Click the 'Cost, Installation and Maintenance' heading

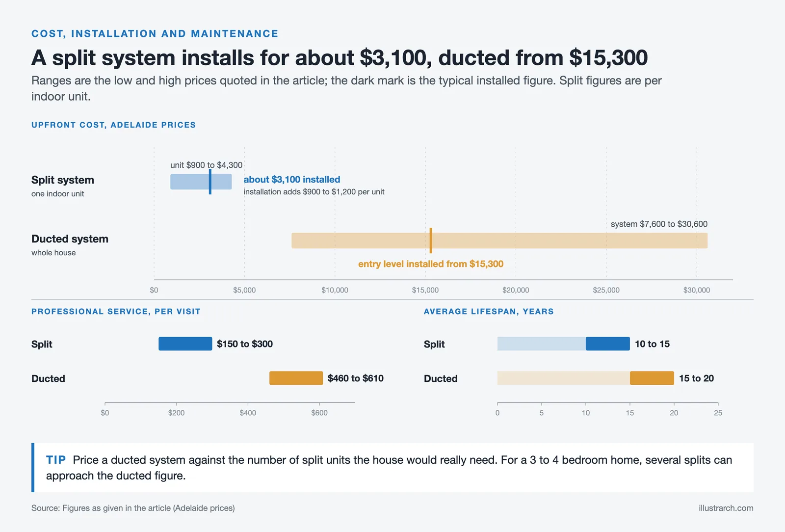coord(155,34)
